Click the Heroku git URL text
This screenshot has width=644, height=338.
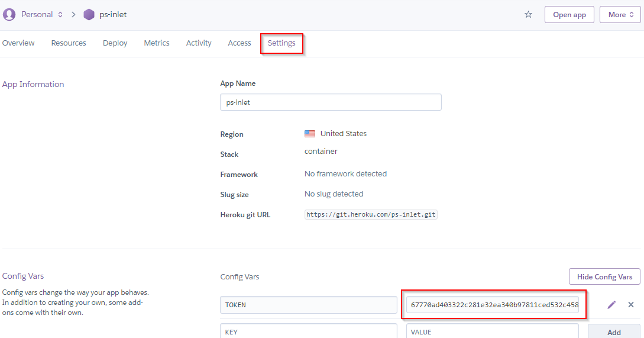[371, 215]
